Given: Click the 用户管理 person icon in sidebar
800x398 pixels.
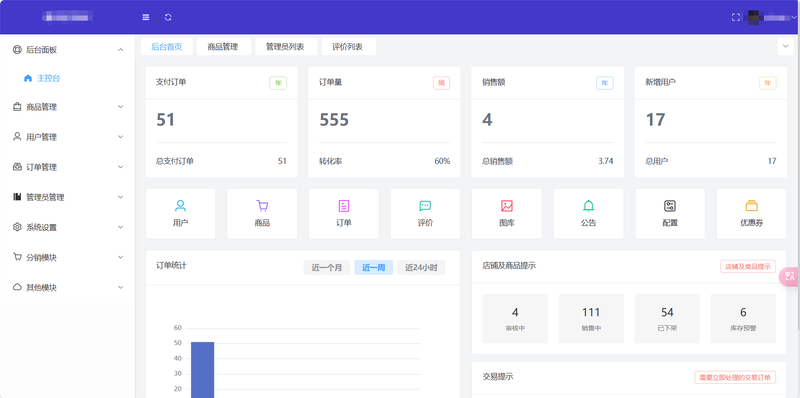Looking at the screenshot, I should 17,137.
